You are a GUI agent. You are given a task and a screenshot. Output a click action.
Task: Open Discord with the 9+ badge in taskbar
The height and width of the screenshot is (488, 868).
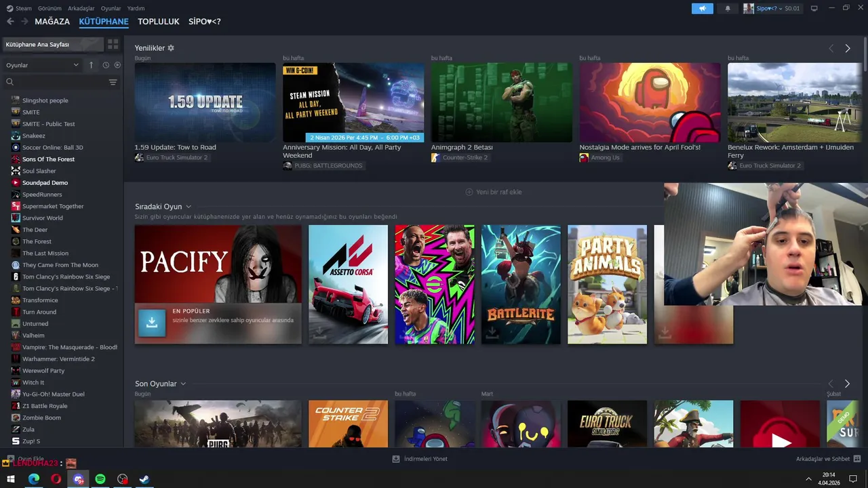[78, 479]
